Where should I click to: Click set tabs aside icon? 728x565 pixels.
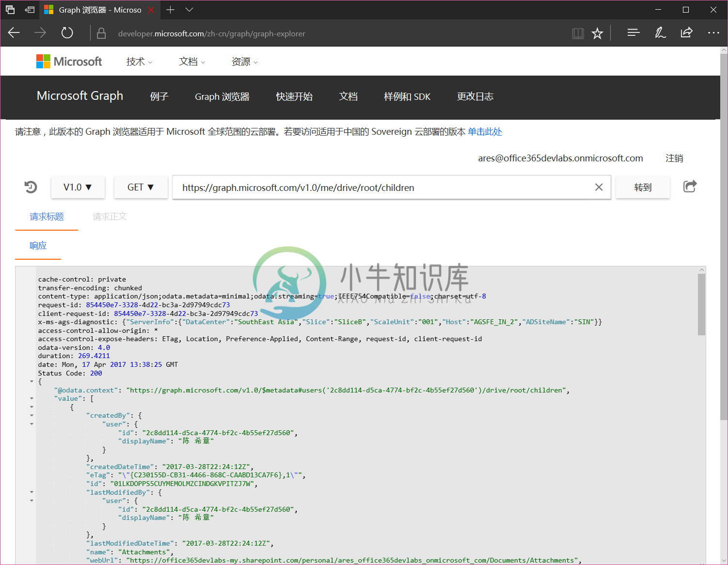[x=30, y=10]
